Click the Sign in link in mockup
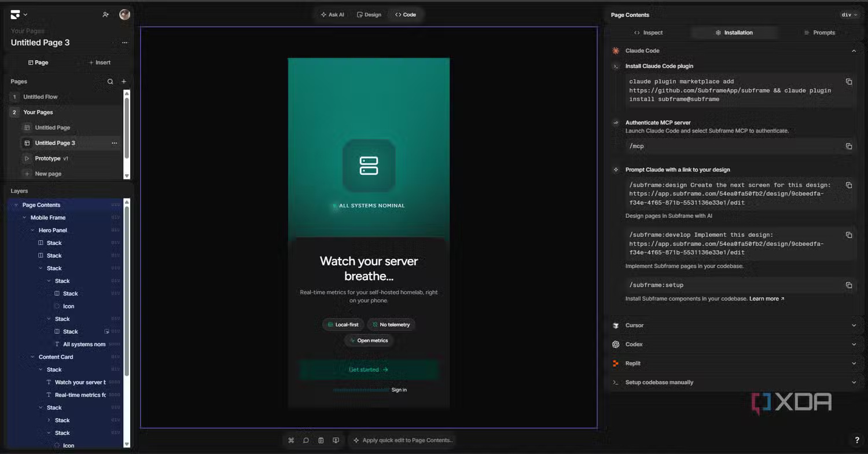The width and height of the screenshot is (868, 454). (399, 390)
